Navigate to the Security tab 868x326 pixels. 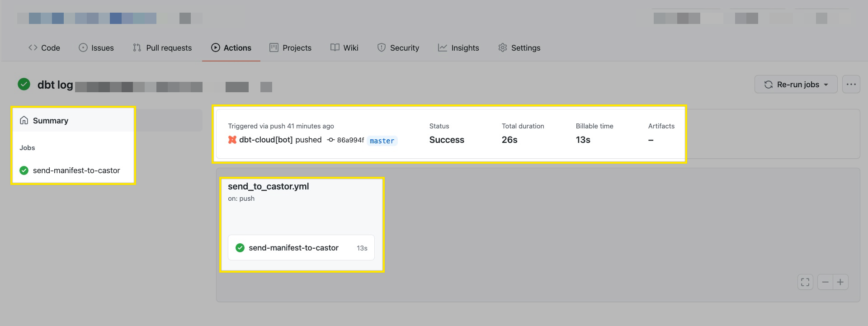(398, 48)
